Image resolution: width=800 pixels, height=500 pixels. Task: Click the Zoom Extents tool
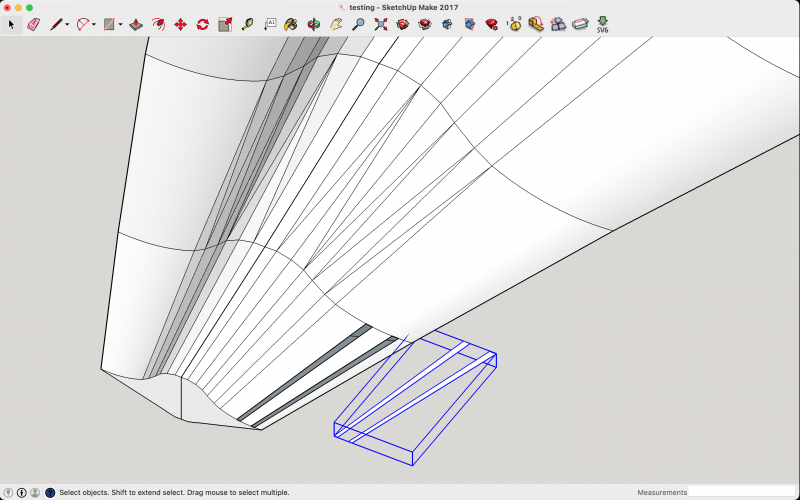pos(380,24)
